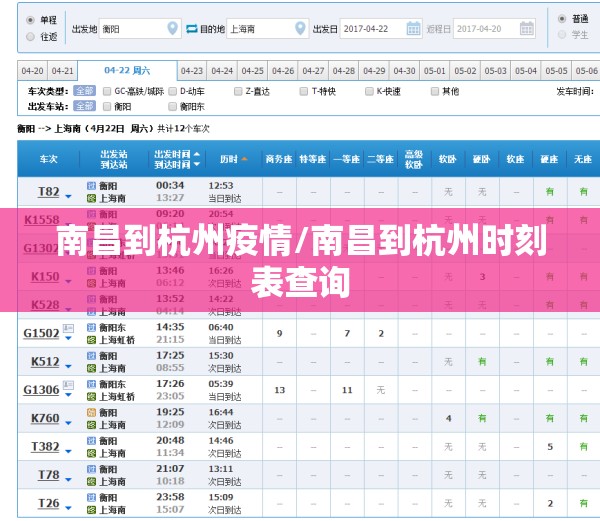Click the ID card icon beside G1502
This screenshot has height=521, width=600.
(68, 329)
